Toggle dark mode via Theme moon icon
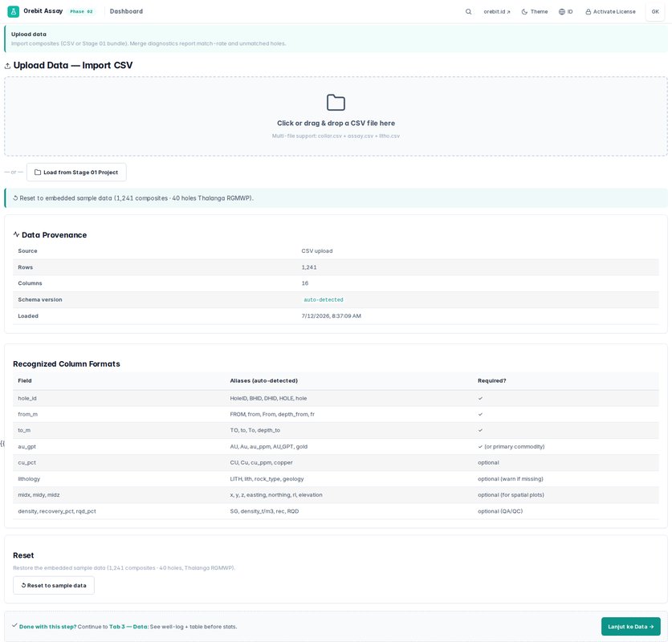This screenshot has width=672, height=642. pyautogui.click(x=524, y=12)
